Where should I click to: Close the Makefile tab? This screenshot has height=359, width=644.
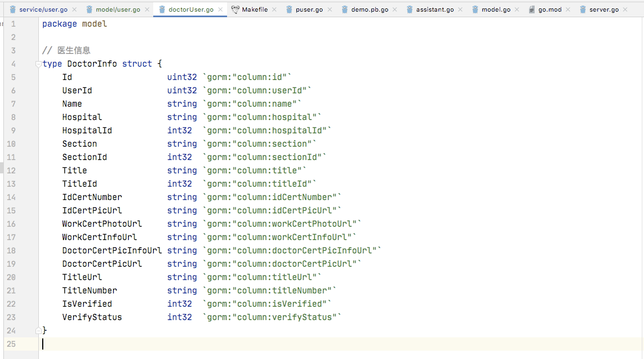tap(274, 9)
